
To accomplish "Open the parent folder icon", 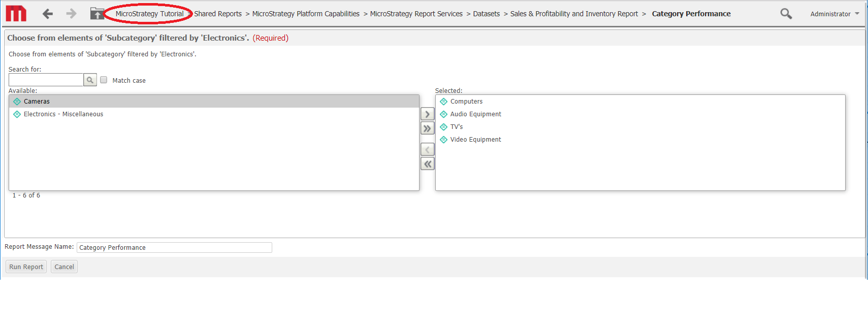I will pyautogui.click(x=97, y=14).
